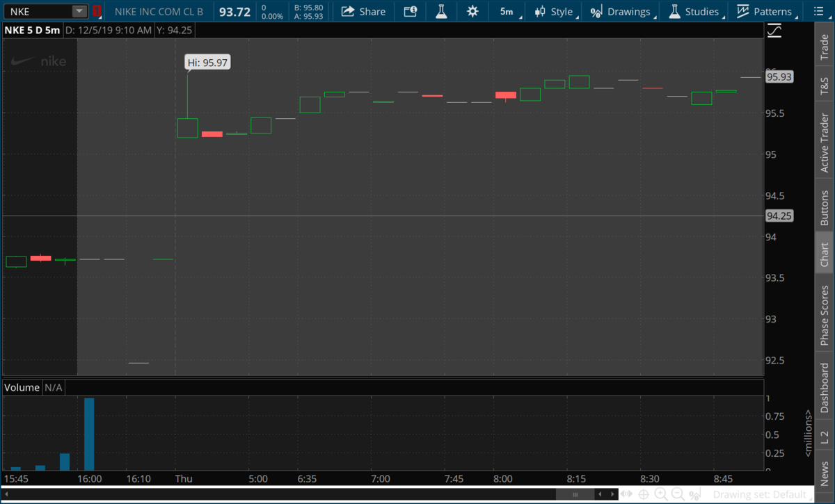Click the 8:15 time axis label

[577, 479]
